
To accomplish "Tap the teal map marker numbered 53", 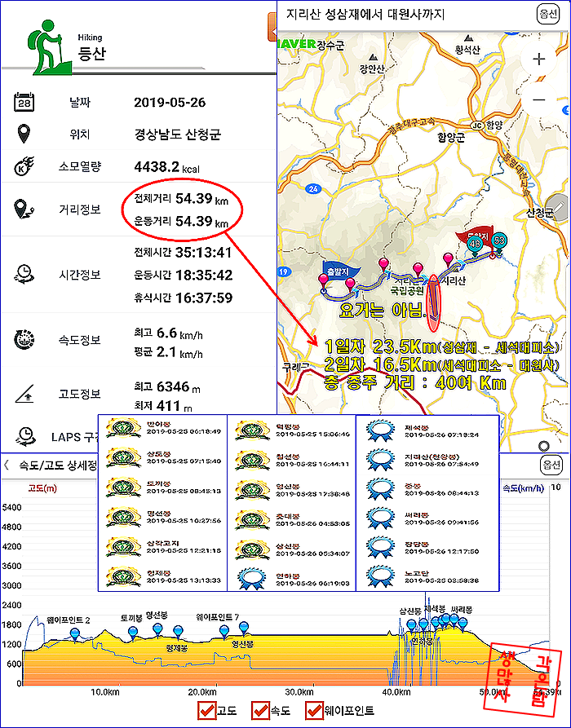I will [x=499, y=243].
